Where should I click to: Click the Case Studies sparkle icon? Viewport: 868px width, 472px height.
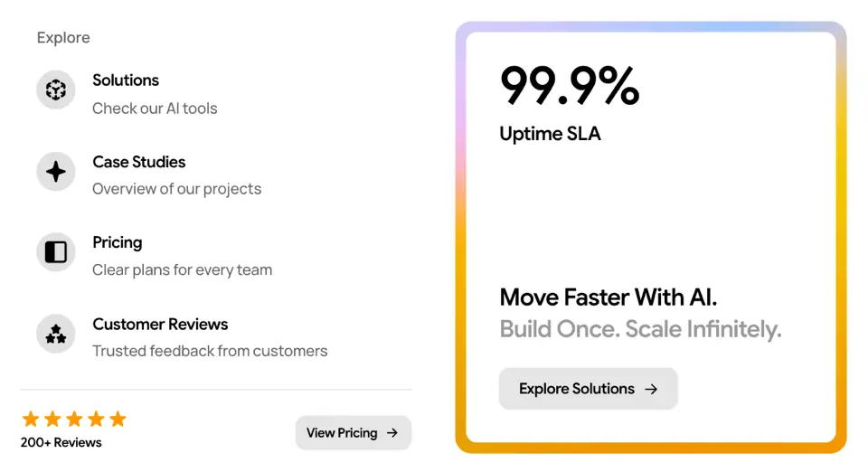[x=56, y=172]
